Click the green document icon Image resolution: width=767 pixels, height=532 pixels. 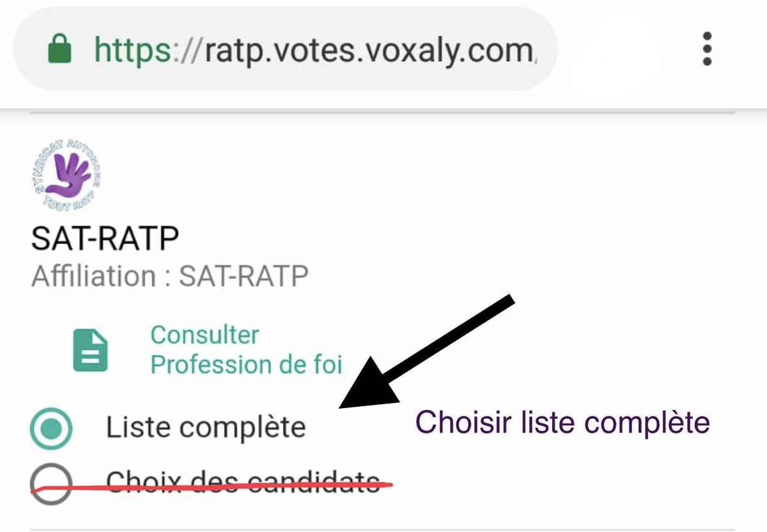(91, 350)
